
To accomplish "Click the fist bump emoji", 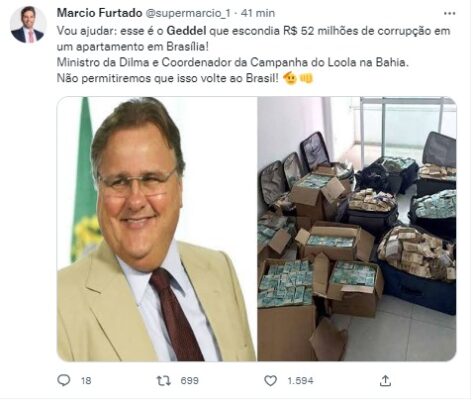I will pos(307,79).
